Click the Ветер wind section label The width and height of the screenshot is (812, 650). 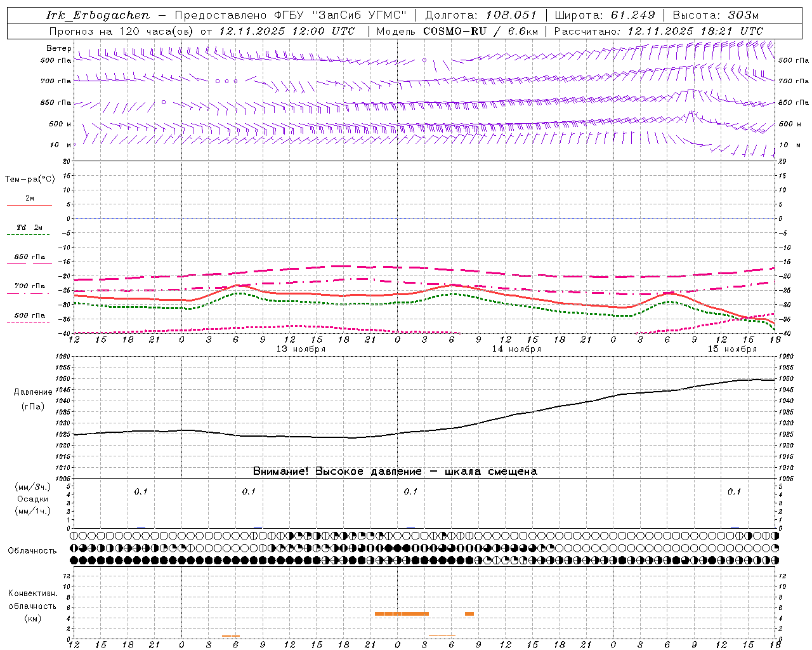coord(59,48)
